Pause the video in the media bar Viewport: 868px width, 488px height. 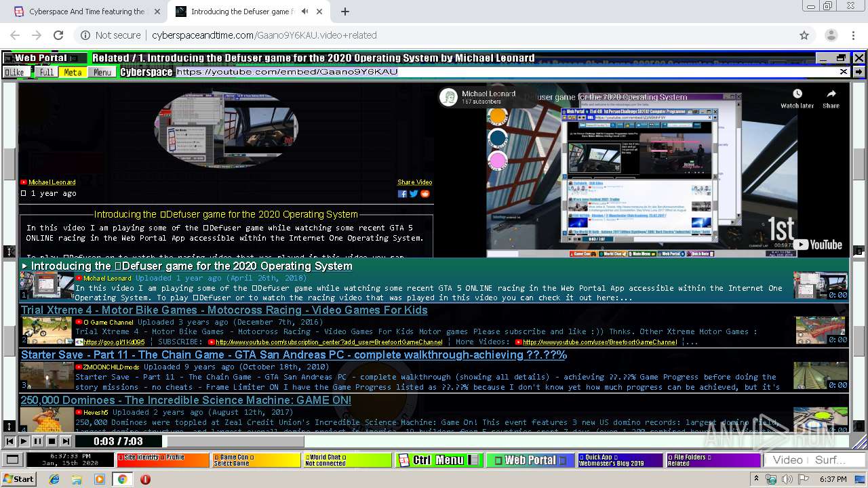point(37,441)
